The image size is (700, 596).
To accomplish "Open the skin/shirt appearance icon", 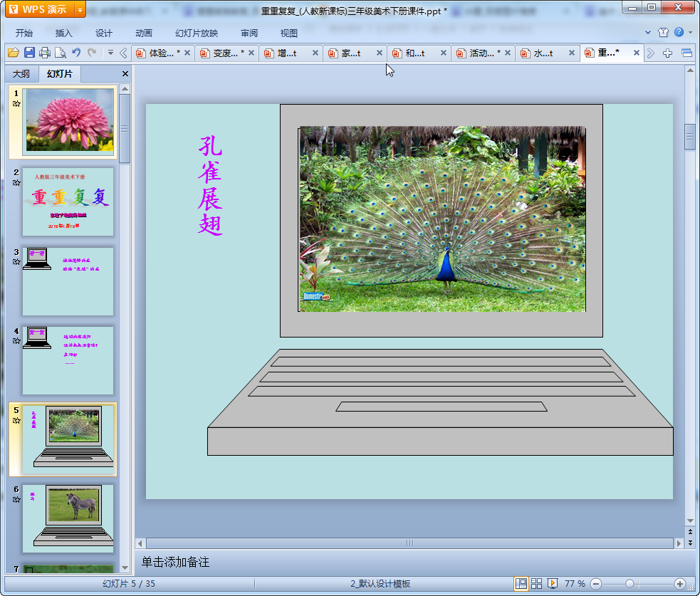I will 664,32.
